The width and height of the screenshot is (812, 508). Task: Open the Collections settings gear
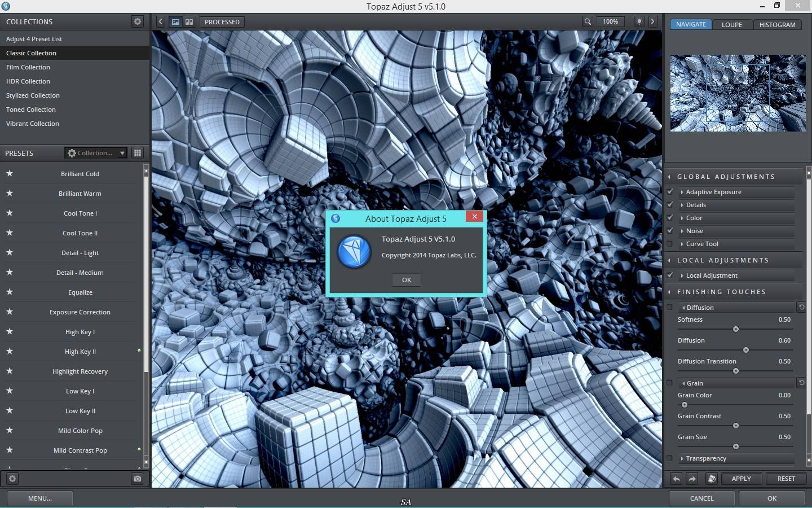pyautogui.click(x=137, y=21)
